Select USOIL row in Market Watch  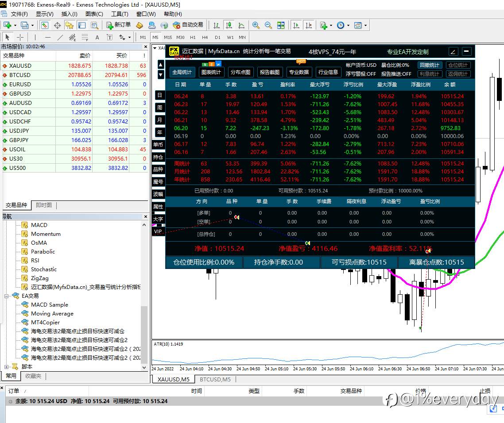tap(74, 150)
